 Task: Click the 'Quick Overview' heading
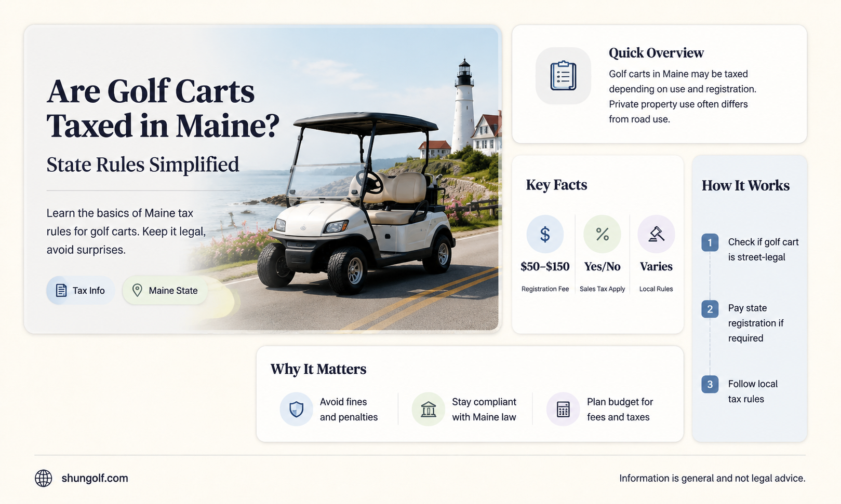(656, 53)
